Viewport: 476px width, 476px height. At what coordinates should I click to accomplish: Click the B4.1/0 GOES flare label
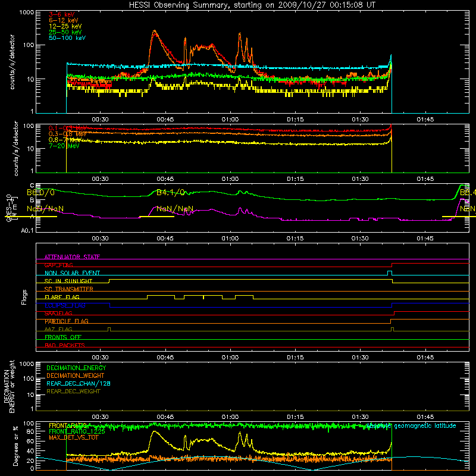point(170,192)
